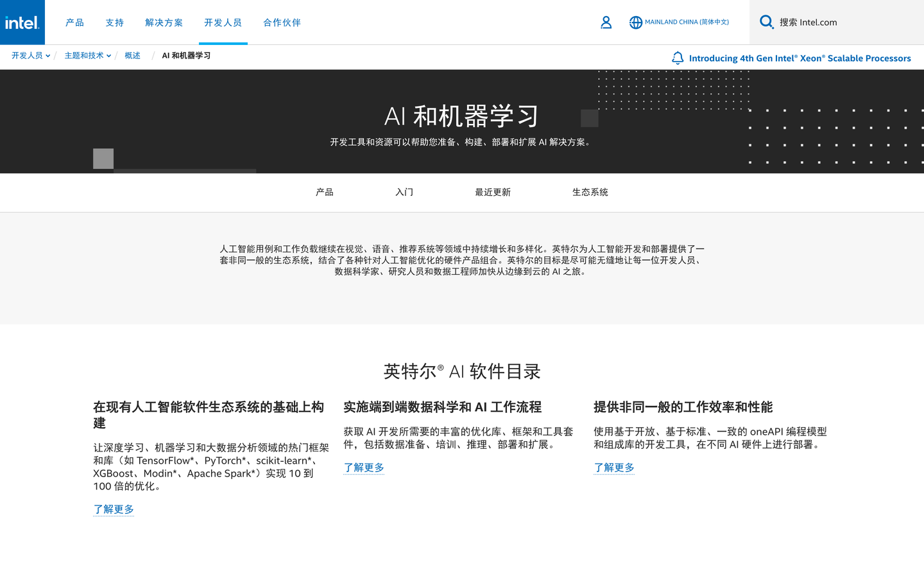924x578 pixels.
Task: Open the 4th Gen Intel Xeon announcement link
Action: coord(800,58)
